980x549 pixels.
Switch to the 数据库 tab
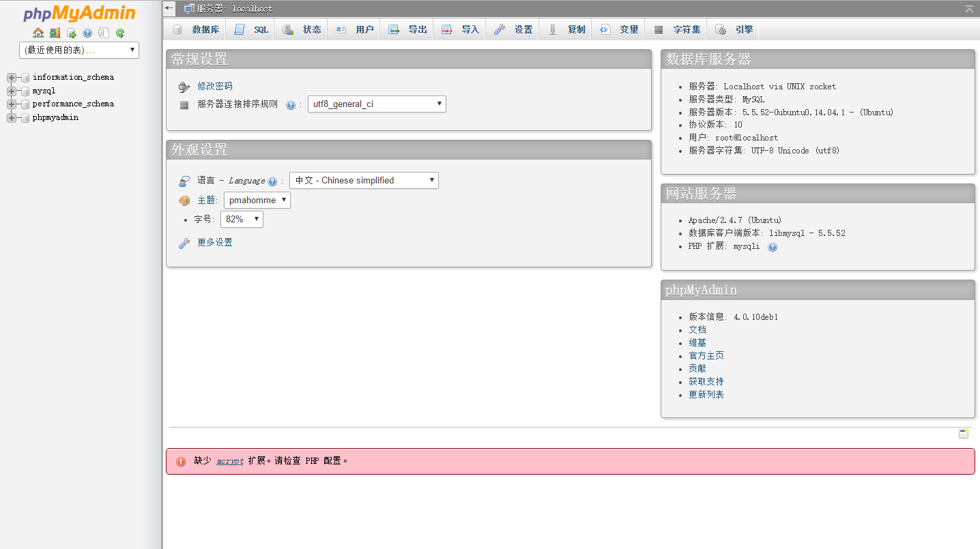pyautogui.click(x=196, y=29)
